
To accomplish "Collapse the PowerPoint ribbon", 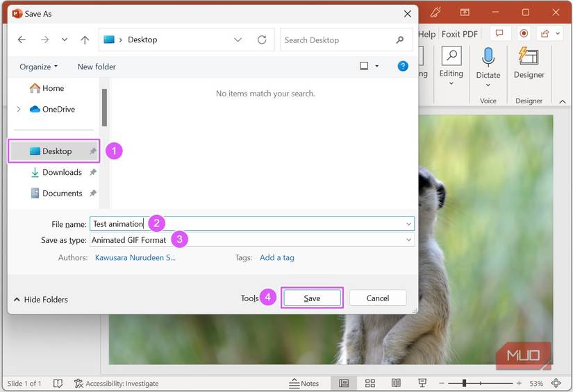I will (563, 102).
